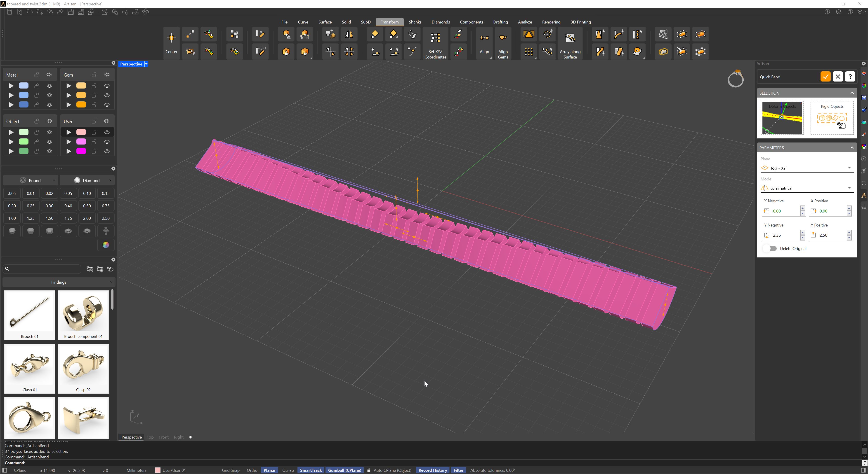Open the Mode Symmetrical dropdown
Image resolution: width=868 pixels, height=474 pixels.
[807, 188]
